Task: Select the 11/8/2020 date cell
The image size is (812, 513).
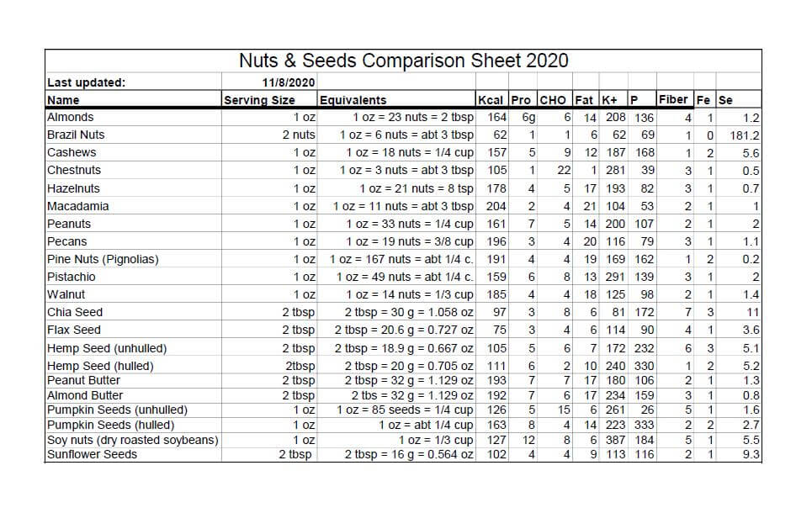Action: (x=289, y=82)
